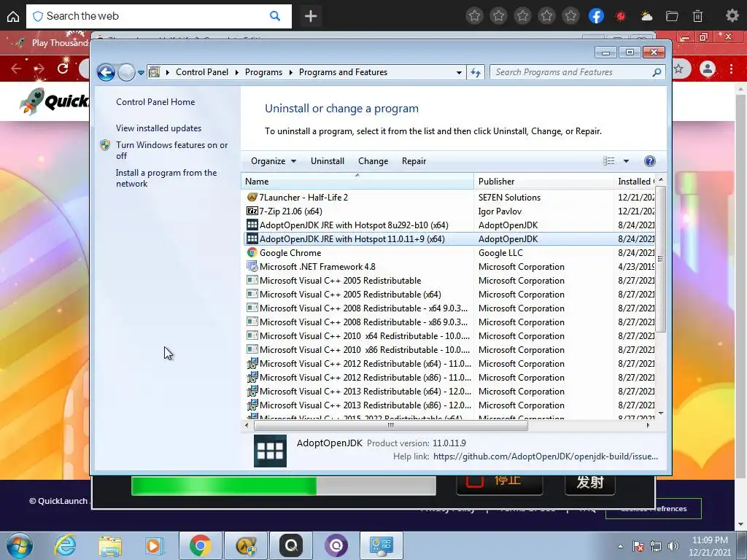This screenshot has width=747, height=560.
Task: Click the Control Panel forward arrow button
Action: tap(126, 72)
